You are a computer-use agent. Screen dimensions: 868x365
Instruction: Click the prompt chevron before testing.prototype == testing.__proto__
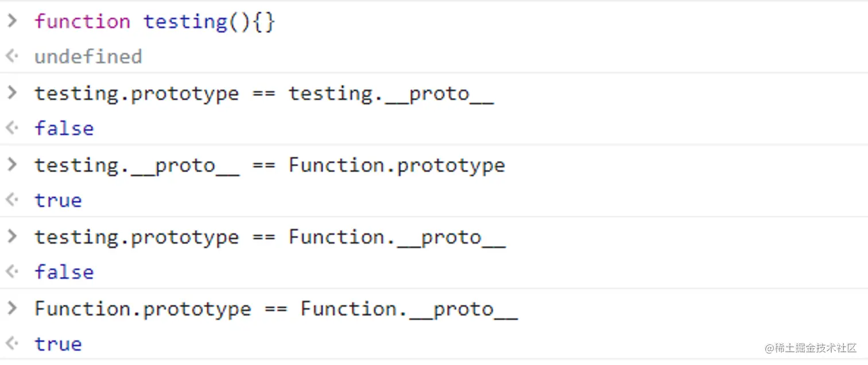(11, 93)
